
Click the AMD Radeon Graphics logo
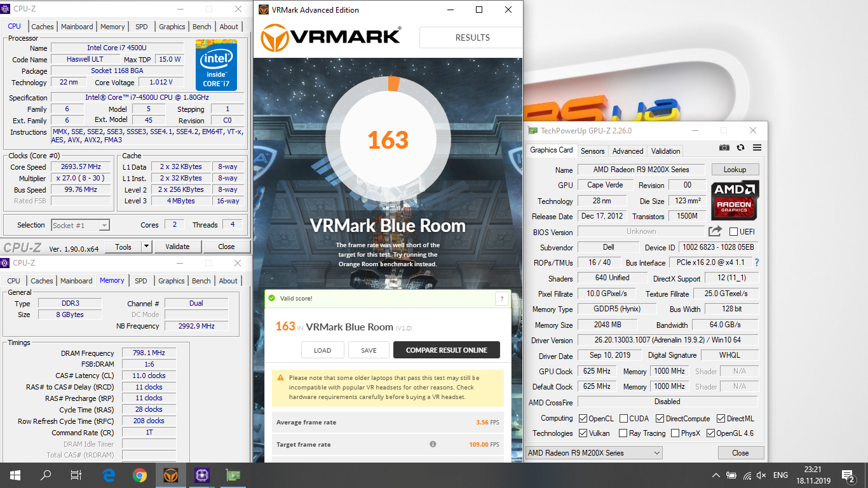click(735, 200)
